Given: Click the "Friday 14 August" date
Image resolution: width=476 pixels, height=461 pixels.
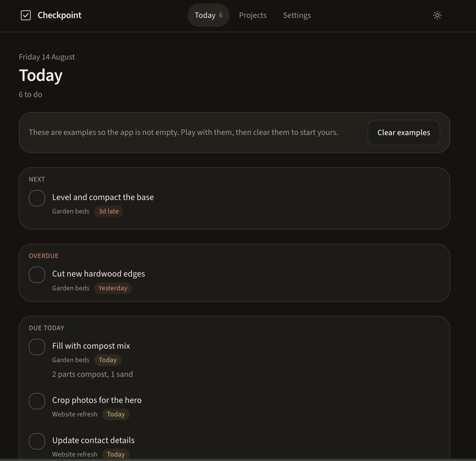Looking at the screenshot, I should pyautogui.click(x=47, y=57).
